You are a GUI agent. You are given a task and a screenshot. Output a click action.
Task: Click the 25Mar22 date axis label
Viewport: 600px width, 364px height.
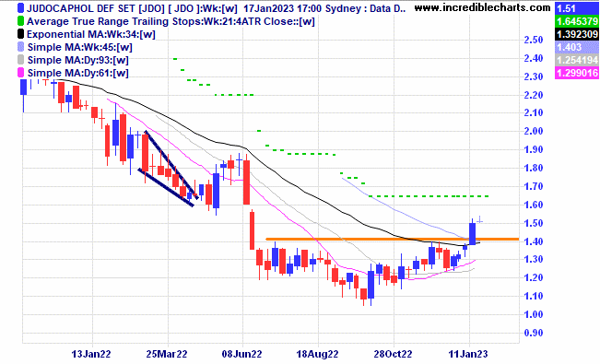(167, 354)
